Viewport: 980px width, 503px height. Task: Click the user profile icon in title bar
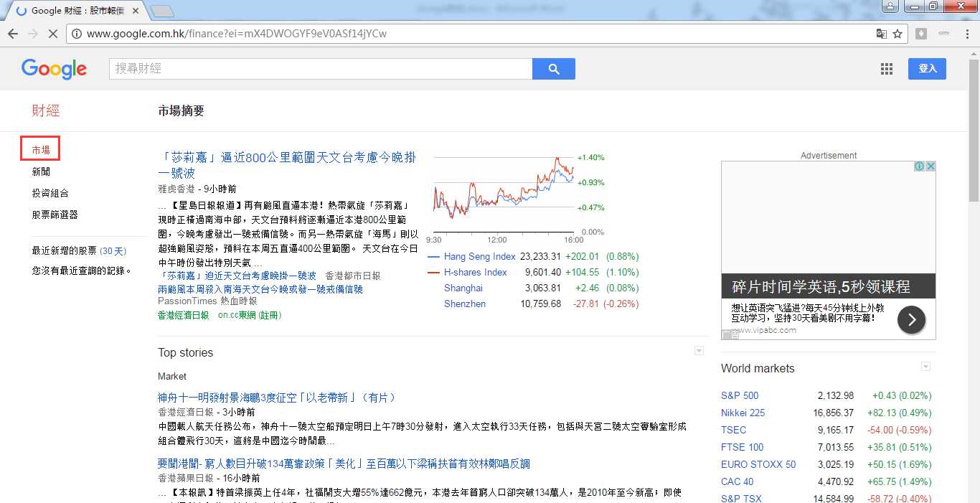890,6
